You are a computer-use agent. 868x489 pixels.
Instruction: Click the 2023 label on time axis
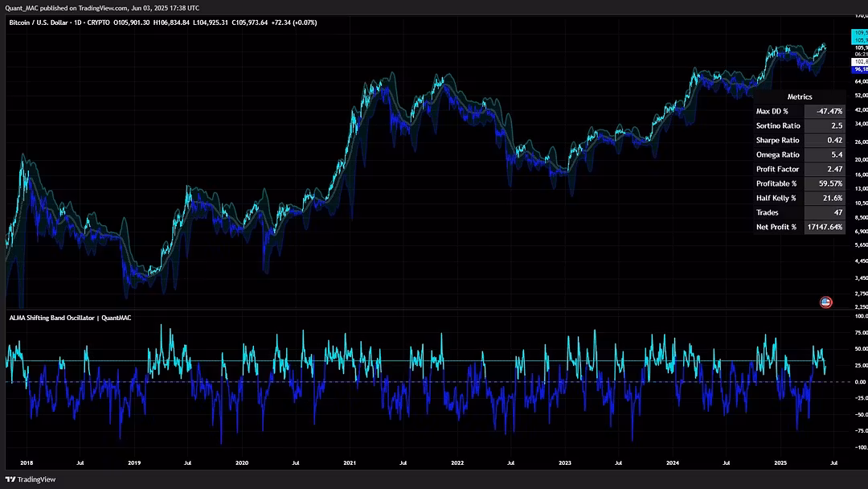(x=565, y=462)
